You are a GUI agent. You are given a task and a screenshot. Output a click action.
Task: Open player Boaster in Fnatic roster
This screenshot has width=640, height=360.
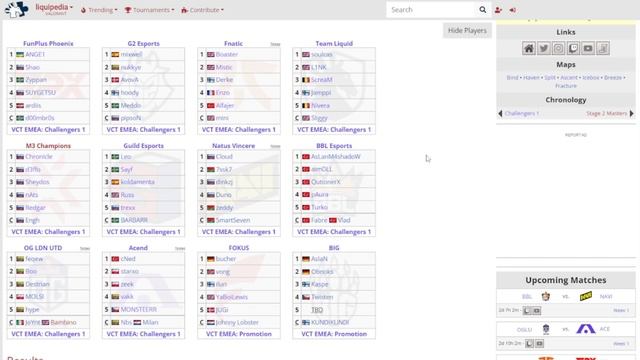(227, 54)
